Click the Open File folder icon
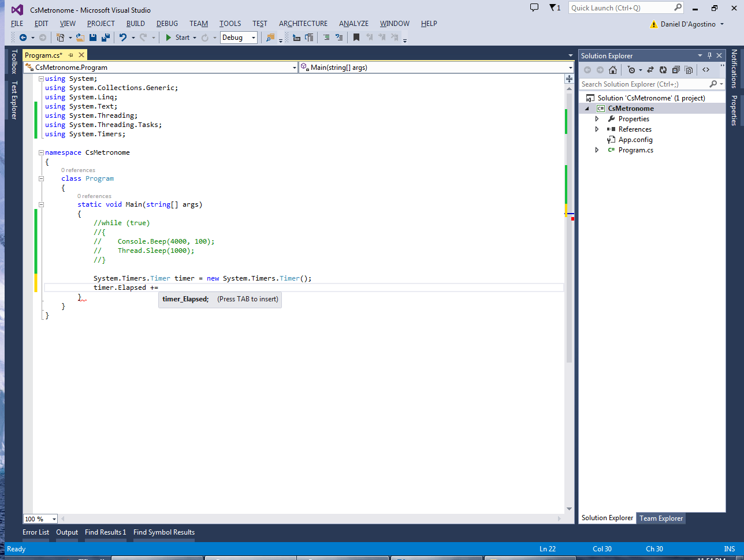This screenshot has height=560, width=744. click(x=80, y=38)
